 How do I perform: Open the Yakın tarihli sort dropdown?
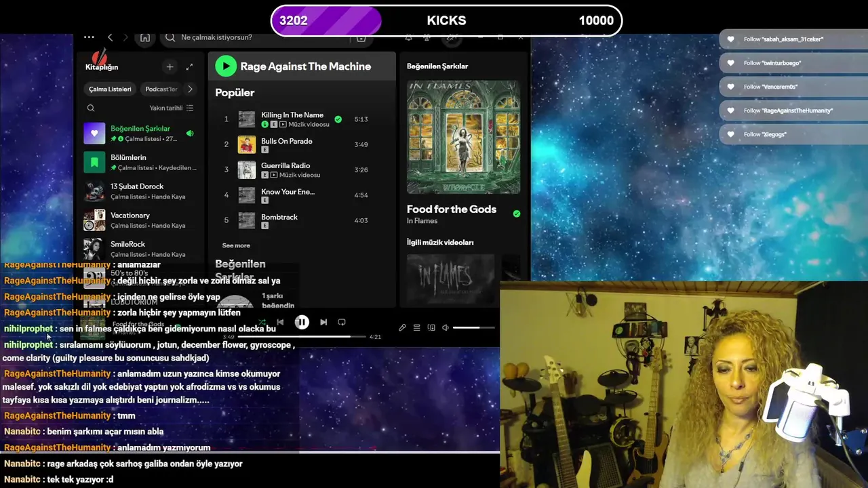pyautogui.click(x=171, y=108)
